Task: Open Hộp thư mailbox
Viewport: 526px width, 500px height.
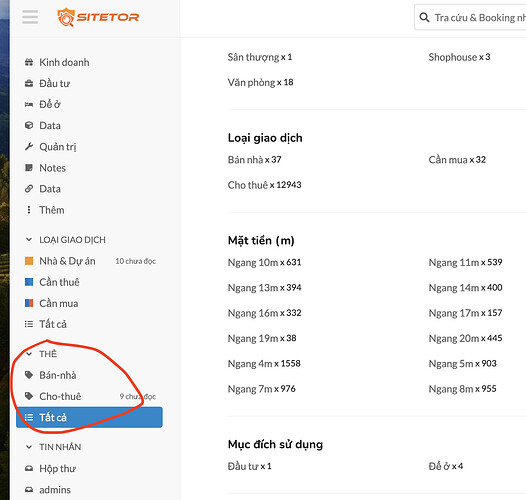Action: [x=57, y=468]
